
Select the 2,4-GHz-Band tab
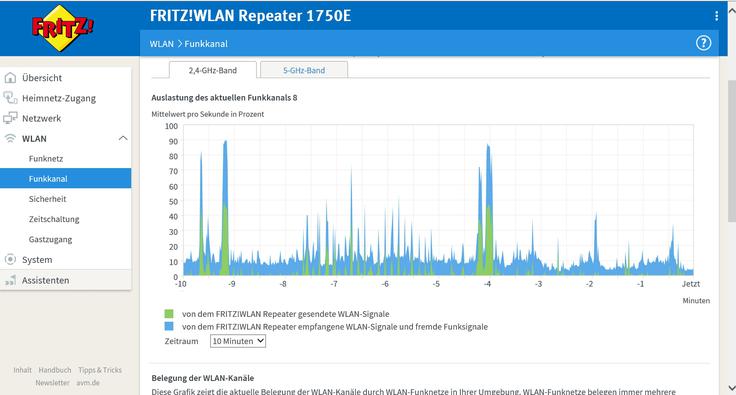213,70
